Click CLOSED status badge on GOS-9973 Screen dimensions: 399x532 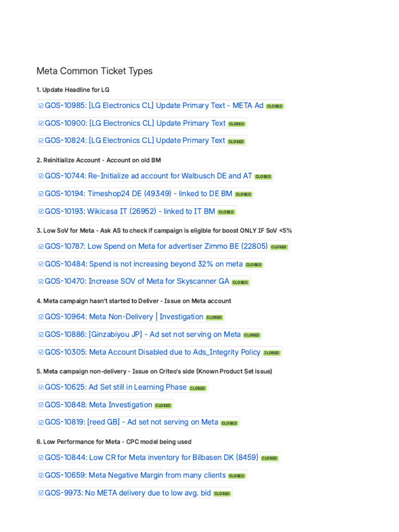[222, 494]
